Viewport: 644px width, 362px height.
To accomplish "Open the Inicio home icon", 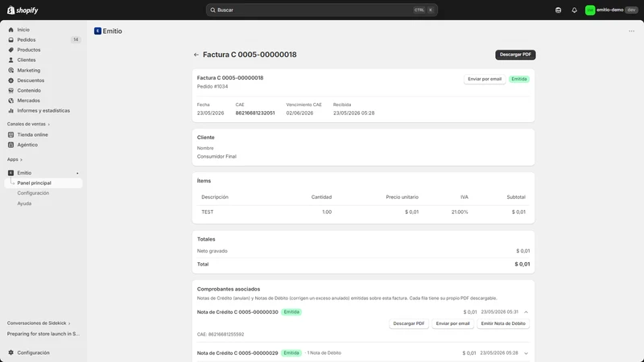I will coord(11,30).
